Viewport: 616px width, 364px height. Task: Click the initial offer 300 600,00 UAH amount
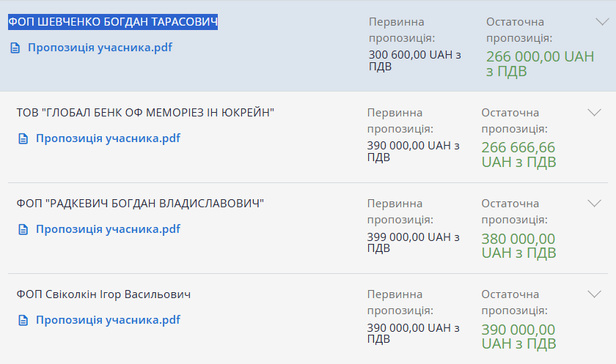(415, 60)
